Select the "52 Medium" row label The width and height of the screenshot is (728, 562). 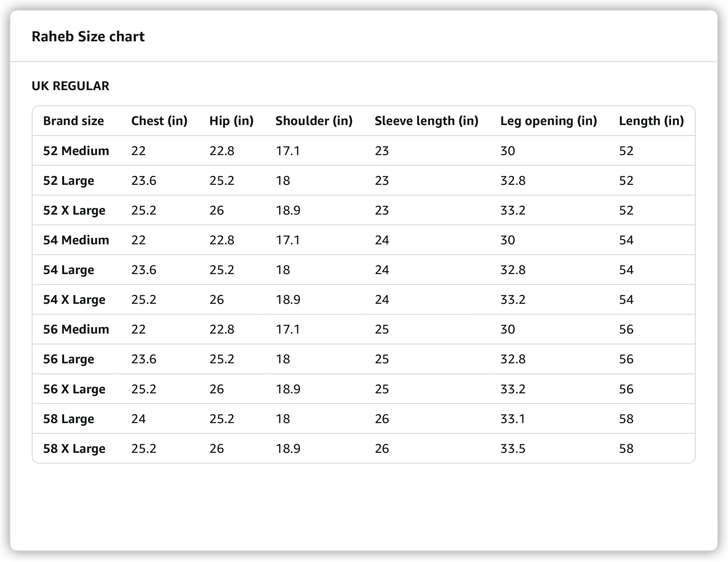pyautogui.click(x=76, y=151)
